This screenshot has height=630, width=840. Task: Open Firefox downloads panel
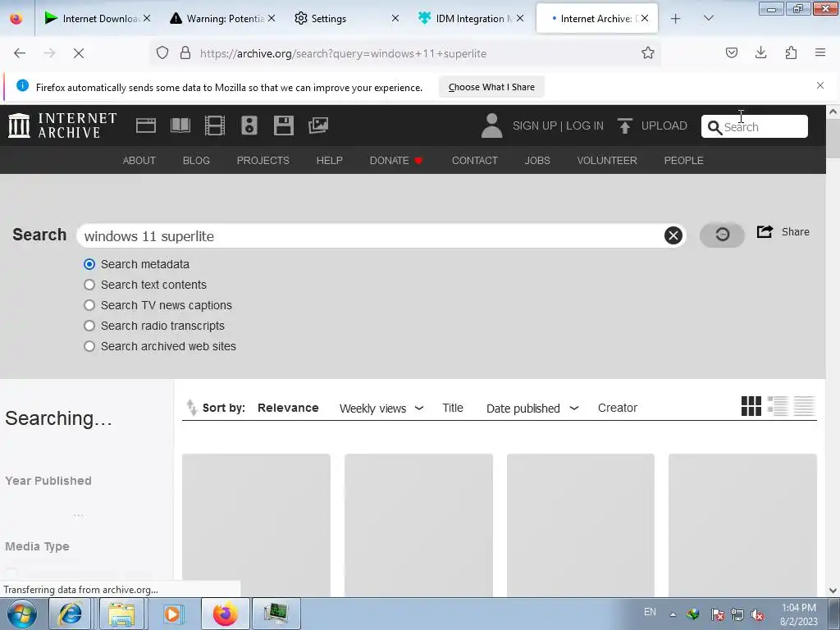(x=760, y=52)
